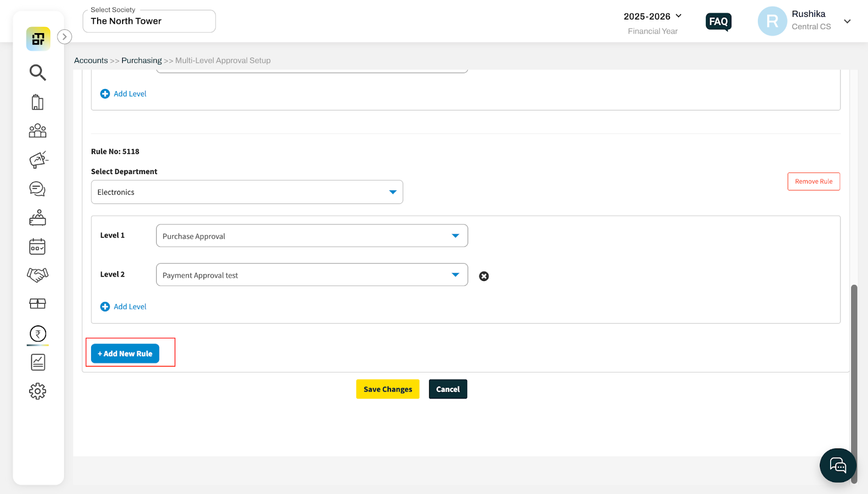The height and width of the screenshot is (494, 868).
Task: Open the calendar icon in sidebar
Action: click(x=37, y=247)
